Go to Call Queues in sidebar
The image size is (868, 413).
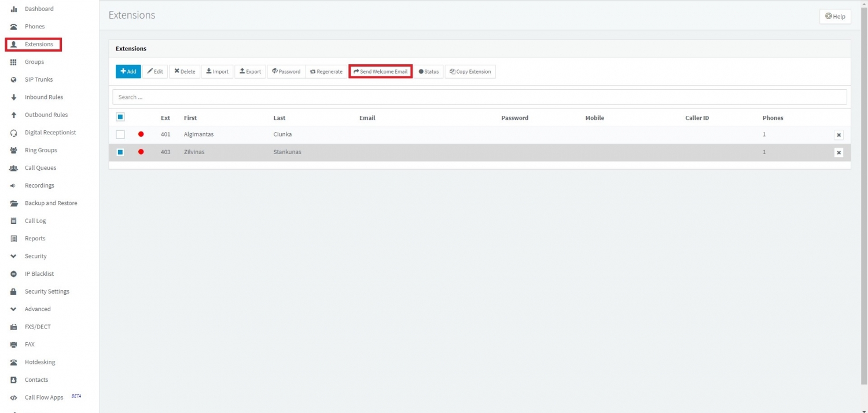pos(41,168)
